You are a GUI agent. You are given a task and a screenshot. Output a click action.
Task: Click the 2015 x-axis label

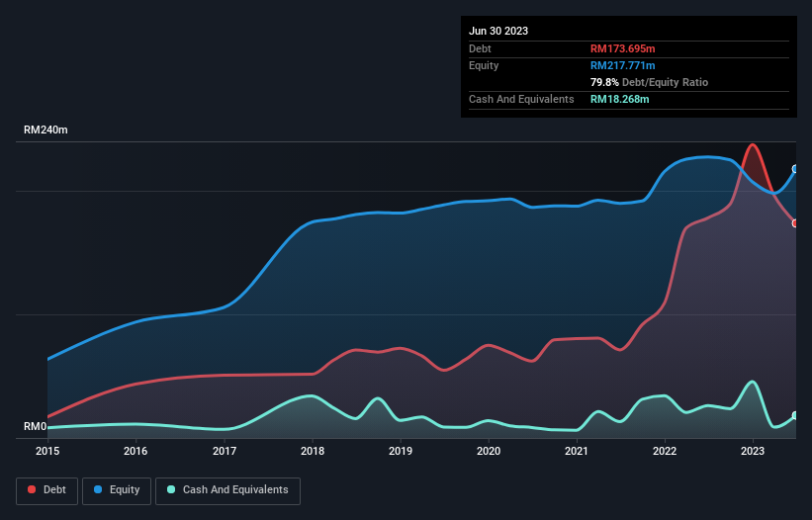[47, 451]
